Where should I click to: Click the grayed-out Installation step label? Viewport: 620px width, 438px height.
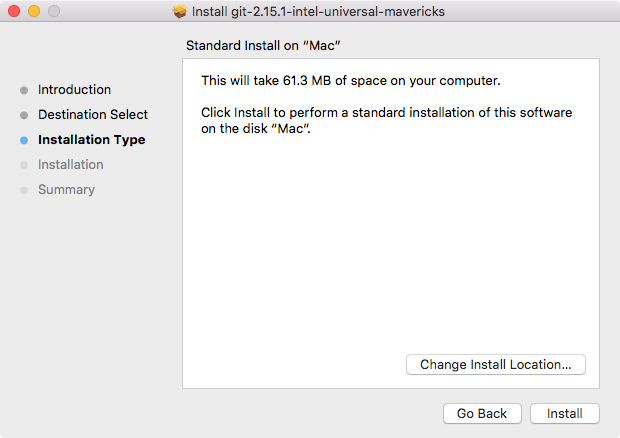(70, 165)
